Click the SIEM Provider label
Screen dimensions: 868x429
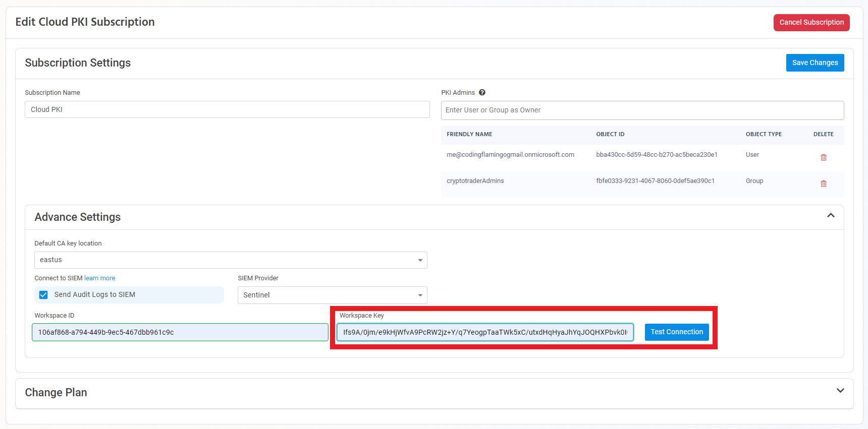[x=258, y=278]
